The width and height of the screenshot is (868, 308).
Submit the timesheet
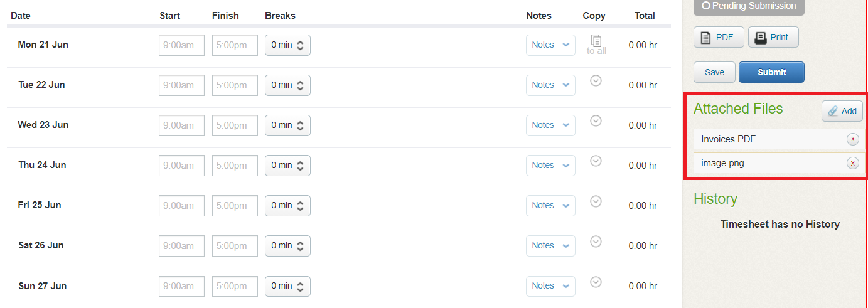(x=771, y=72)
